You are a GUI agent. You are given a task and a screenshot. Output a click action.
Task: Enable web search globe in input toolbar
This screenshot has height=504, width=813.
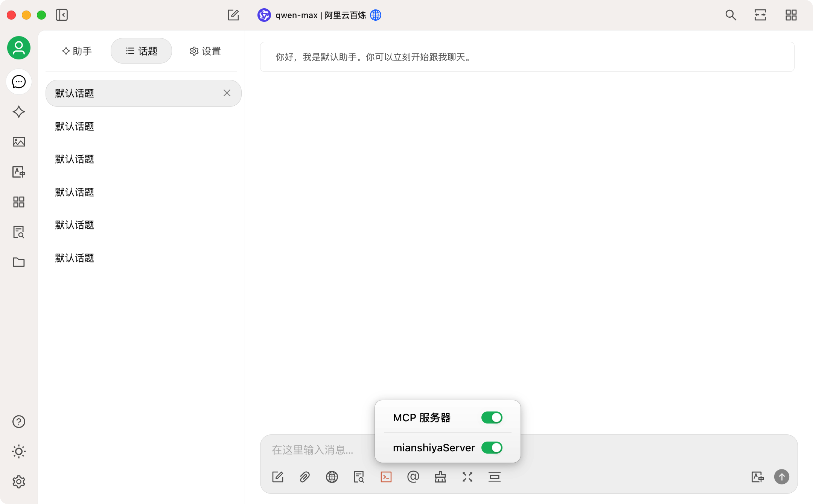coord(332,477)
